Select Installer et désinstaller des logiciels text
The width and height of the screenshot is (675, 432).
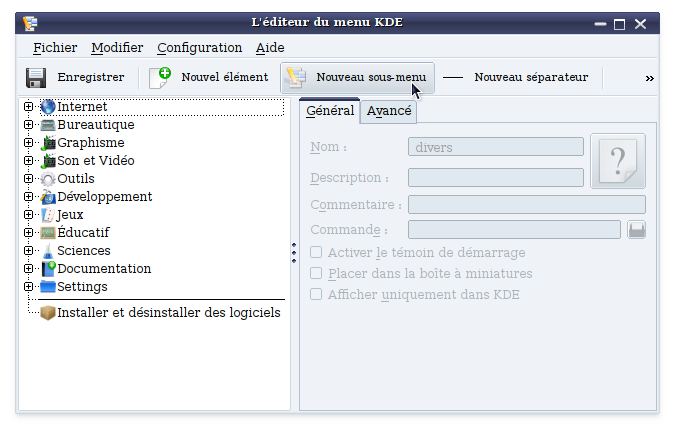[169, 313]
